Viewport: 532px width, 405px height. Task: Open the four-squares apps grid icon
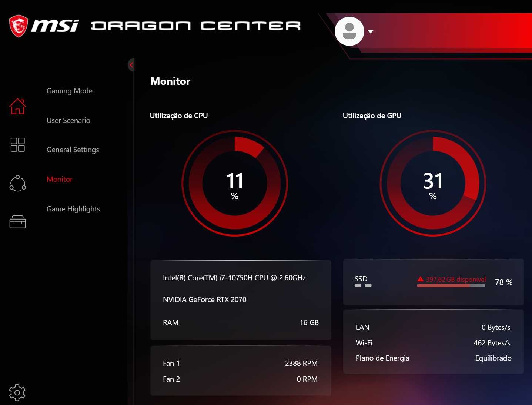point(18,145)
